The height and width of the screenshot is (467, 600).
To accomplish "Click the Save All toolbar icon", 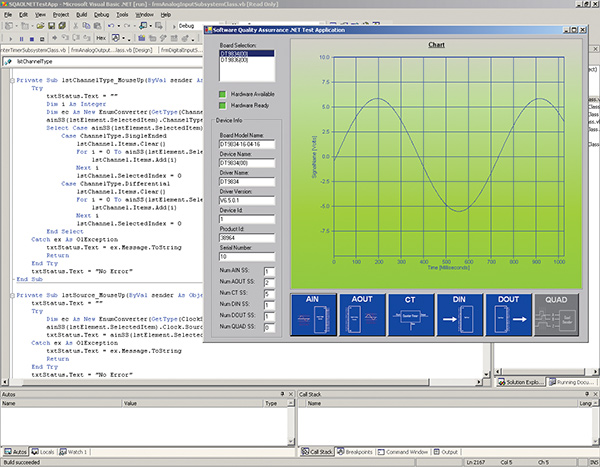I will 62,26.
